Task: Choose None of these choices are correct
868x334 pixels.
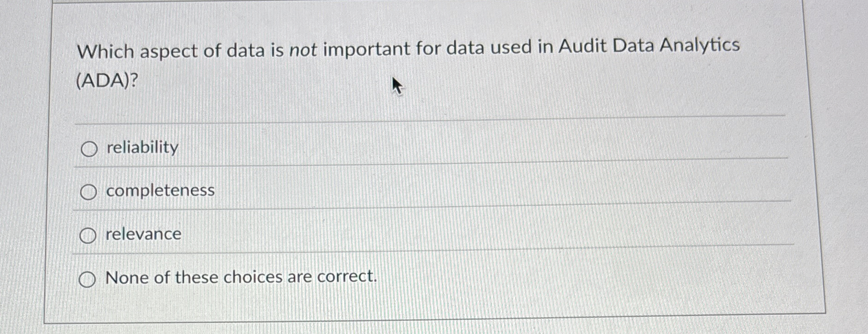Action: pyautogui.click(x=87, y=277)
